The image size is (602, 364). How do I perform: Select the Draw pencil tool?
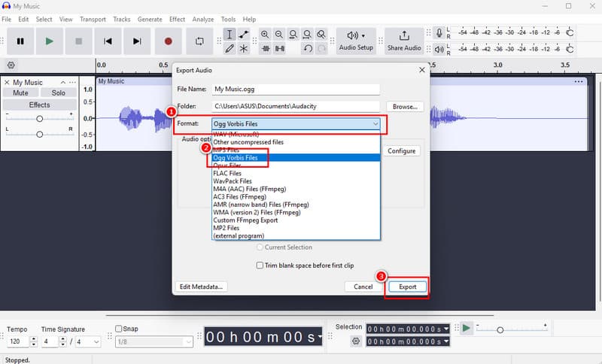point(230,49)
